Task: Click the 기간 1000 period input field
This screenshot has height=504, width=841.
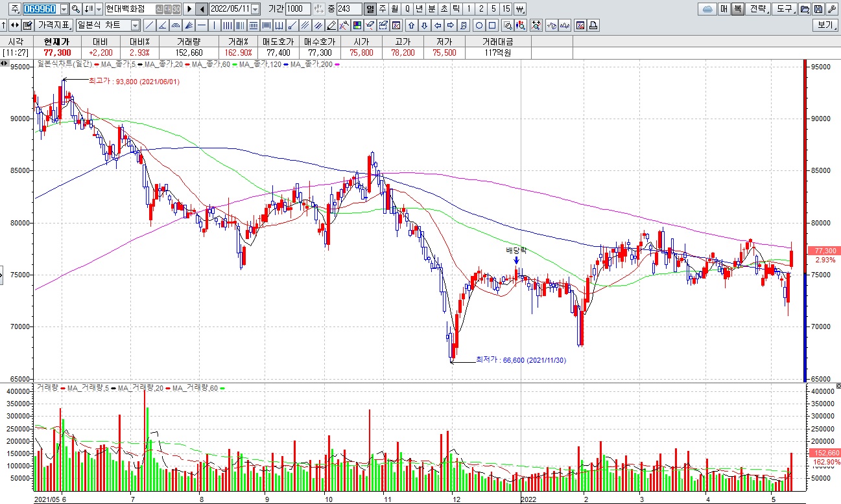Action: coord(298,9)
